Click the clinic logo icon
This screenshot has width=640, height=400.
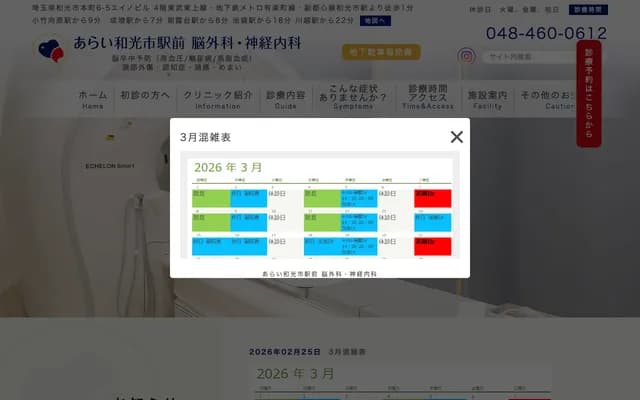(x=49, y=49)
